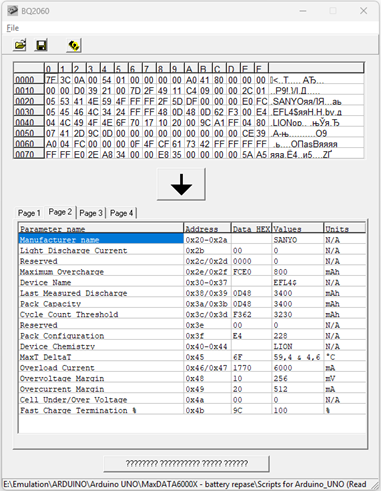
Task: Click the Parameter name column header
Action: pyautogui.click(x=101, y=228)
